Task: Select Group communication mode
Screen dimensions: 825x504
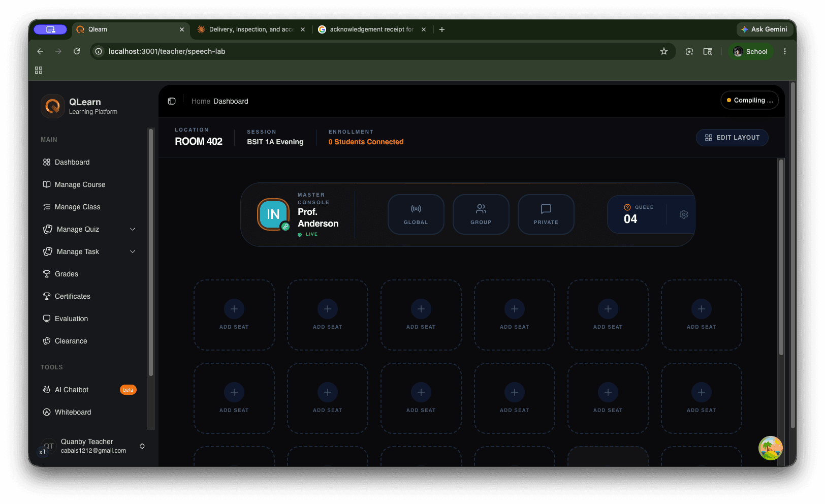Action: [481, 214]
